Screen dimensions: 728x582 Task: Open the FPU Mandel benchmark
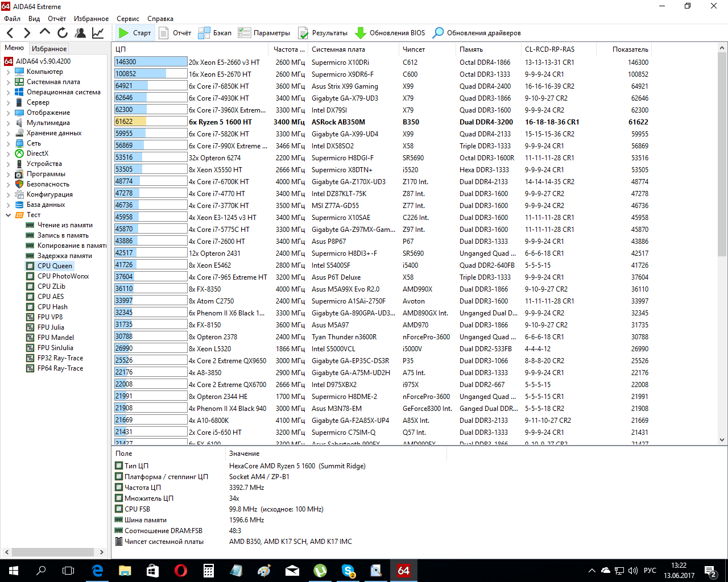point(50,338)
